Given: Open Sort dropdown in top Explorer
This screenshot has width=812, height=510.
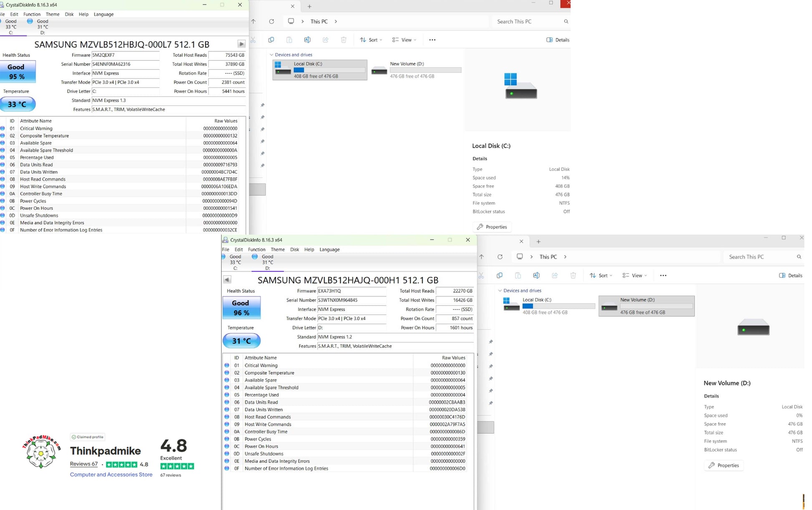Looking at the screenshot, I should click(x=371, y=40).
